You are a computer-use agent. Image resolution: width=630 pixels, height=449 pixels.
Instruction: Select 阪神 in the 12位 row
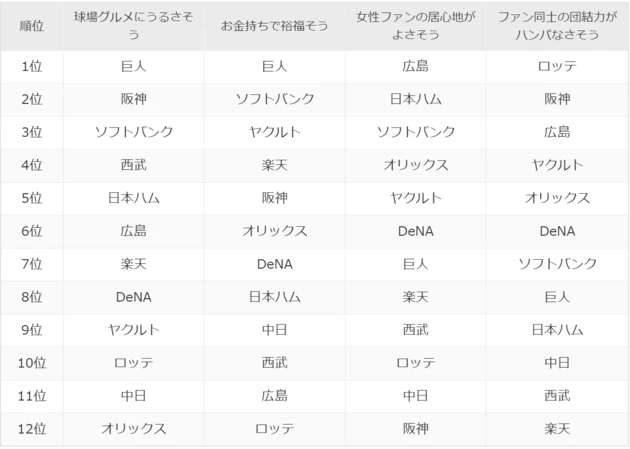[x=415, y=429]
